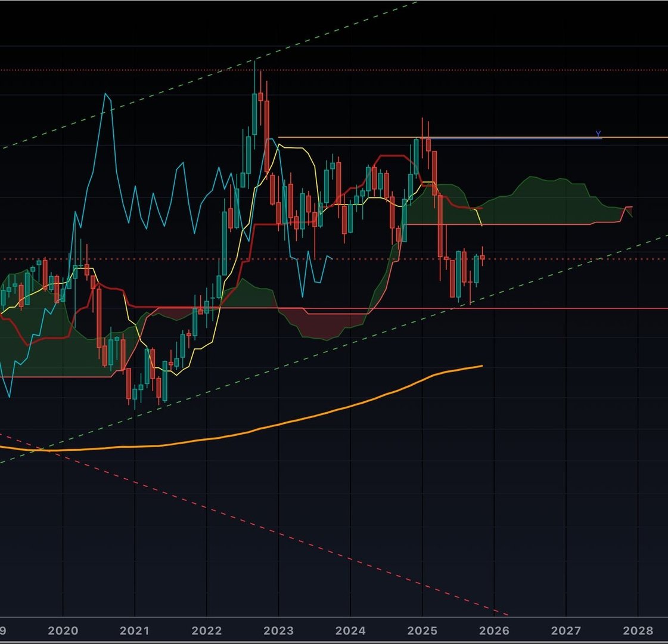Select the solid red horizontal support line
Image resolution: width=668 pixels, height=644 pixels.
pyautogui.click(x=566, y=308)
